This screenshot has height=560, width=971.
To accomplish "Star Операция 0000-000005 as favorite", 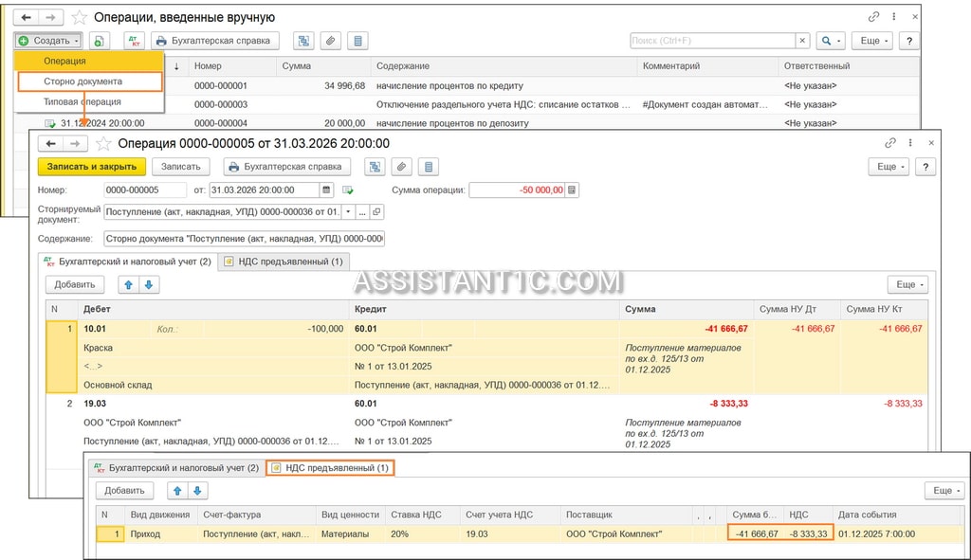I will click(x=103, y=144).
